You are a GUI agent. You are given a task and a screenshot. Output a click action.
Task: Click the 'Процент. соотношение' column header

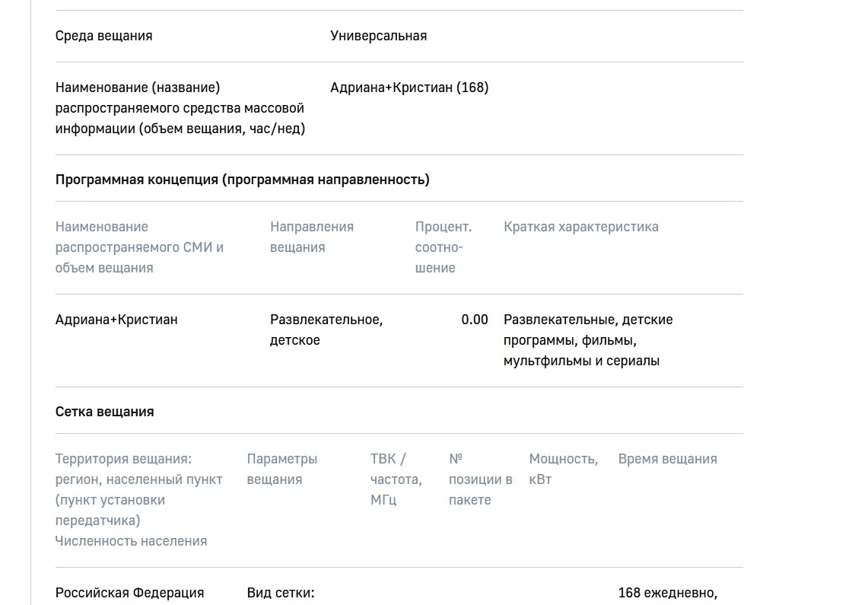[x=444, y=247]
